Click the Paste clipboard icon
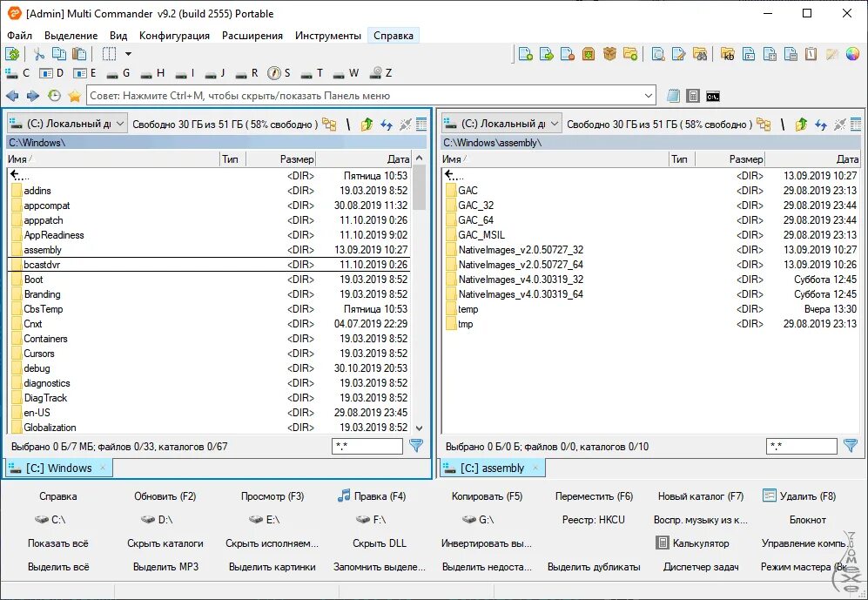 pyautogui.click(x=80, y=54)
